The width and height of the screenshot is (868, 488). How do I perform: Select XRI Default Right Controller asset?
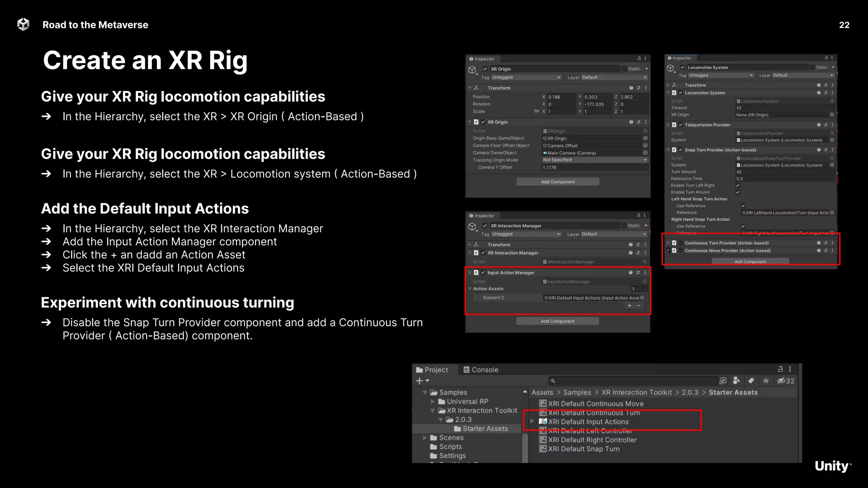pos(588,440)
